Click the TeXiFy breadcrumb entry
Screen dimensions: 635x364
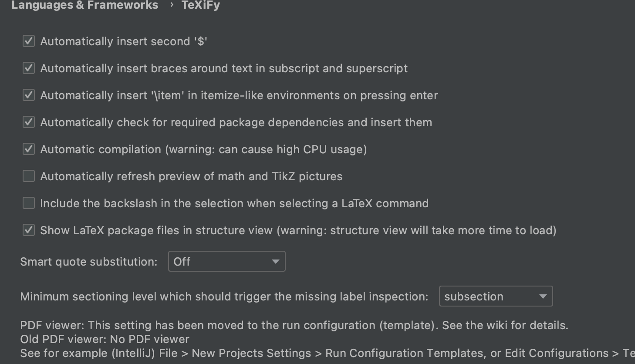coord(201,5)
